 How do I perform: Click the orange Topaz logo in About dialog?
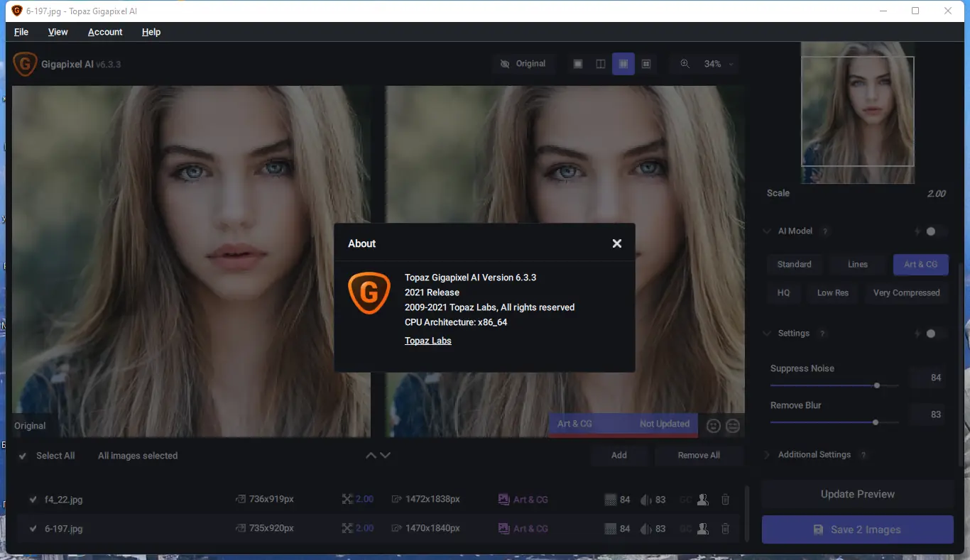[369, 292]
